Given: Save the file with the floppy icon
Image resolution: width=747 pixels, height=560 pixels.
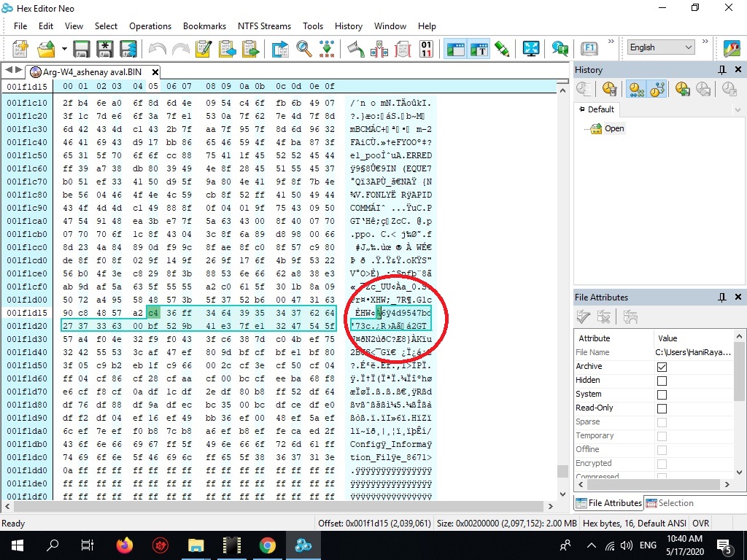Looking at the screenshot, I should 82,49.
